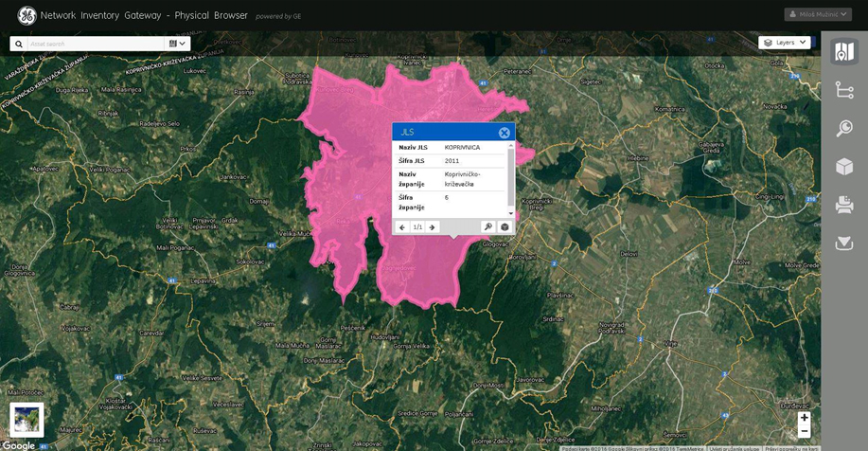Expand the search type dropdown
Viewport: 868px width, 451px height.
(178, 44)
